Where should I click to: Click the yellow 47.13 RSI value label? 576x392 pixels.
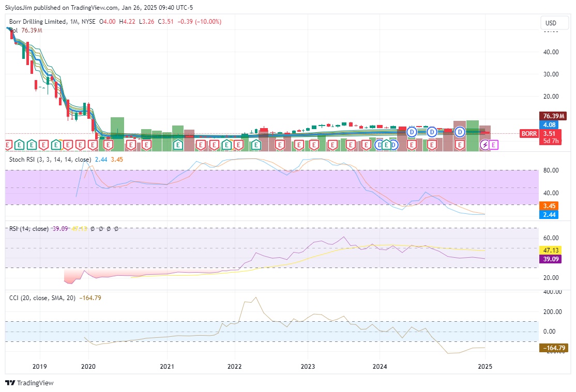(x=553, y=250)
